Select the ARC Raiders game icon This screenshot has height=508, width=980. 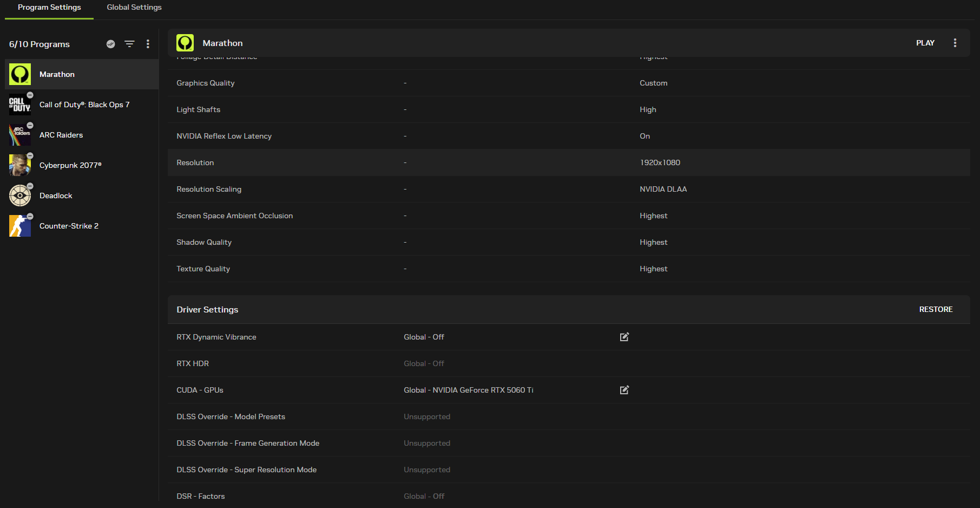point(20,135)
